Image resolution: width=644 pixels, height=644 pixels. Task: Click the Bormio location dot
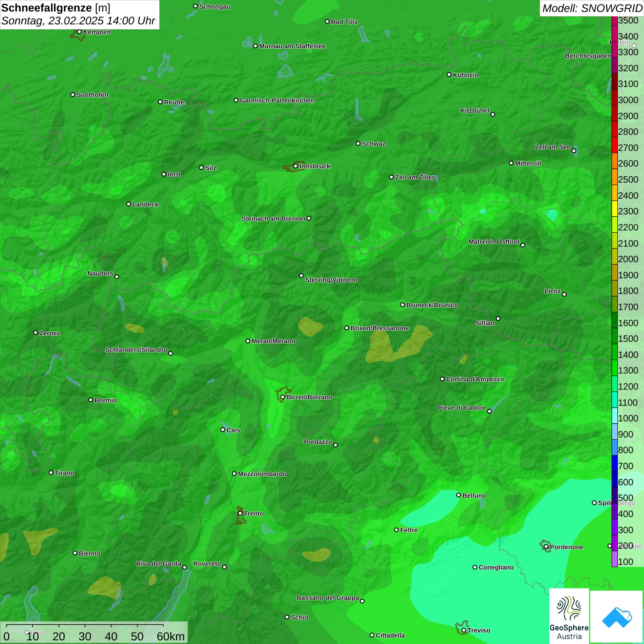(x=91, y=400)
